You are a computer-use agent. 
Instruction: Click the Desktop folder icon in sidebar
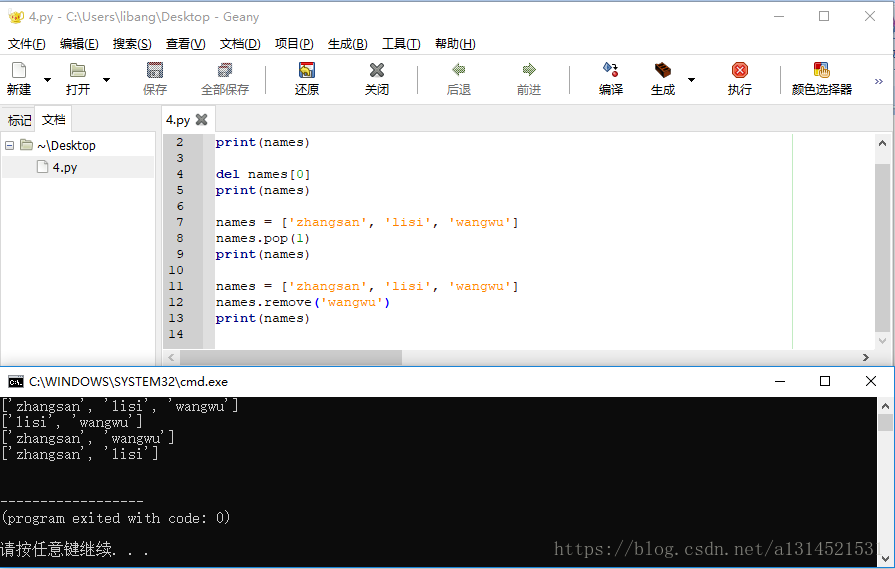tap(26, 144)
